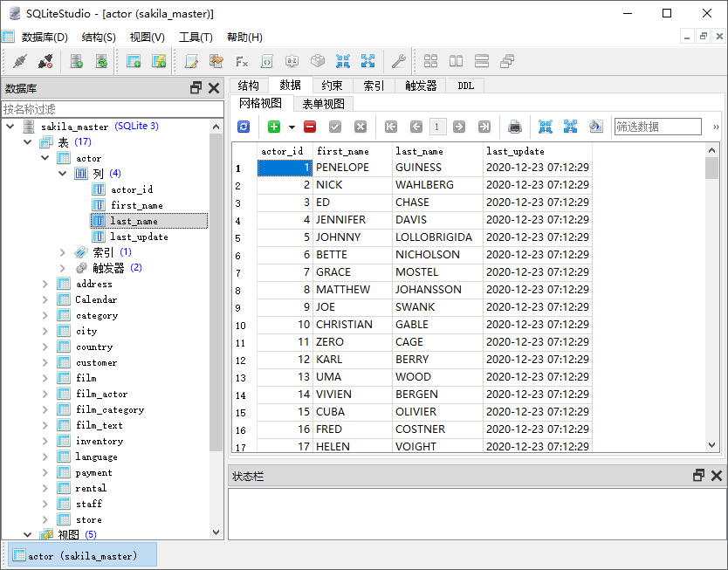Collapse the actor table columns list

point(61,174)
